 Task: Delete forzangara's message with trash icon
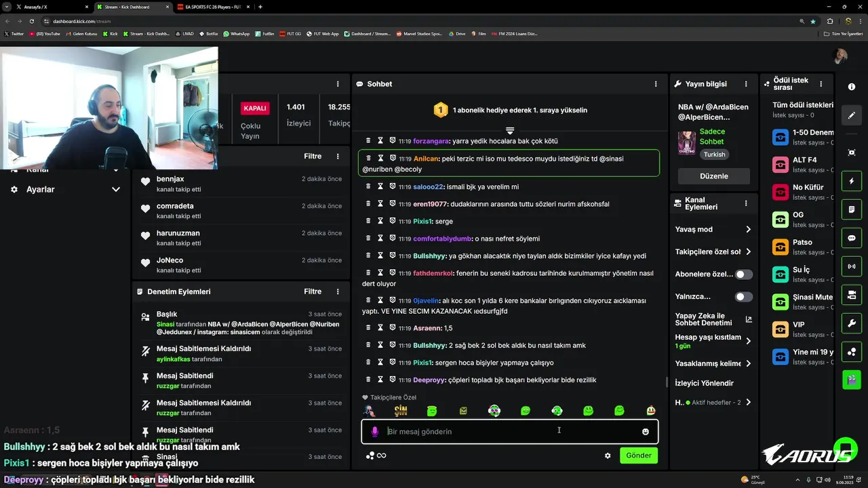[368, 140]
